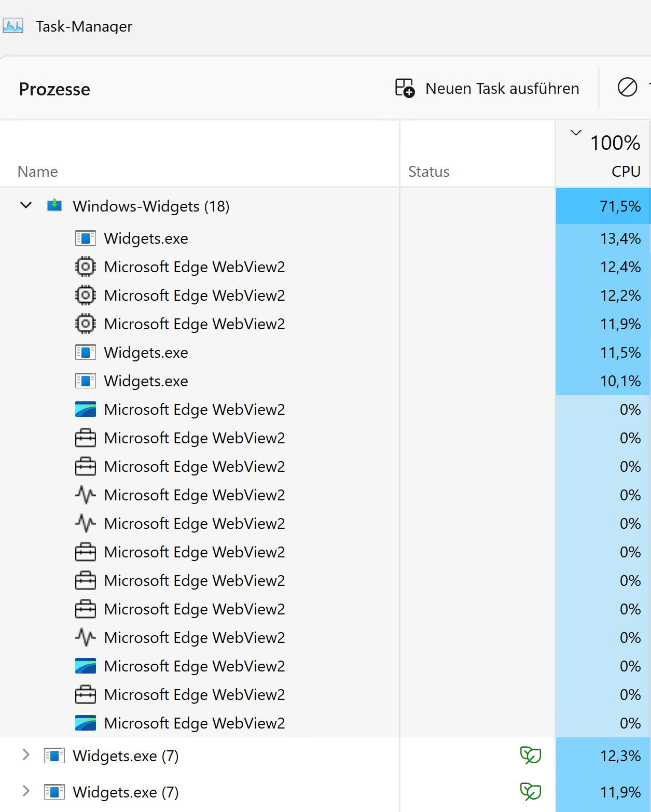
Task: Click the Windows-Widgets group icon
Action: 54,205
